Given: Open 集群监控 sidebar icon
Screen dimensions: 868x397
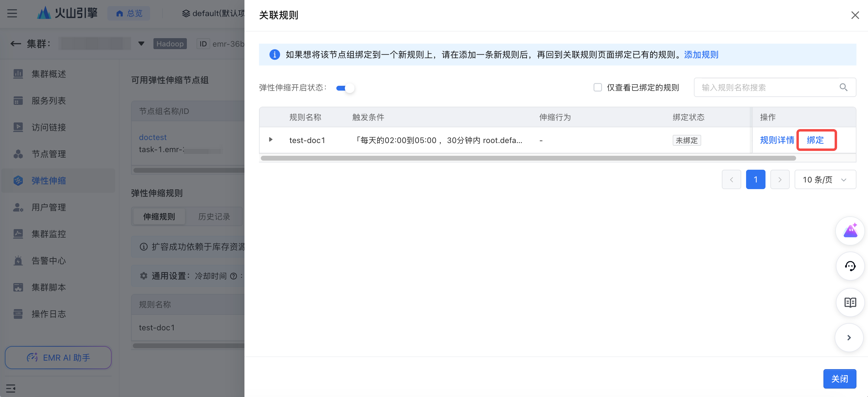Looking at the screenshot, I should 18,234.
